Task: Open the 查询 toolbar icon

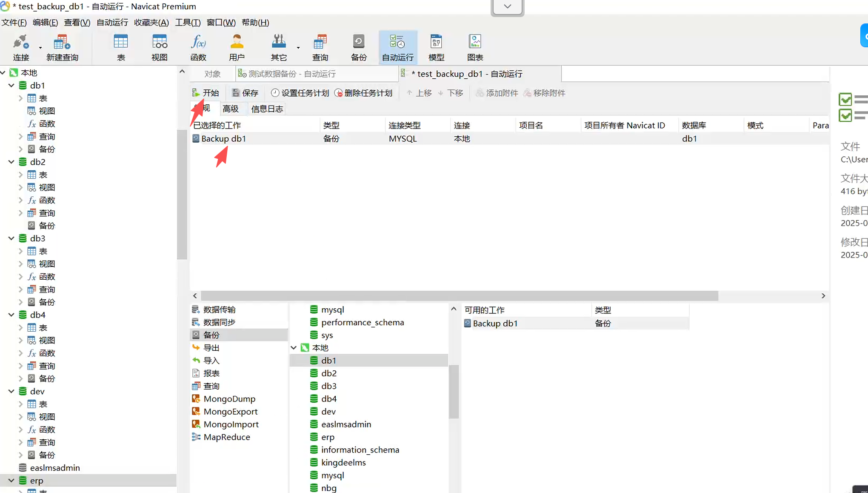Action: (x=320, y=48)
